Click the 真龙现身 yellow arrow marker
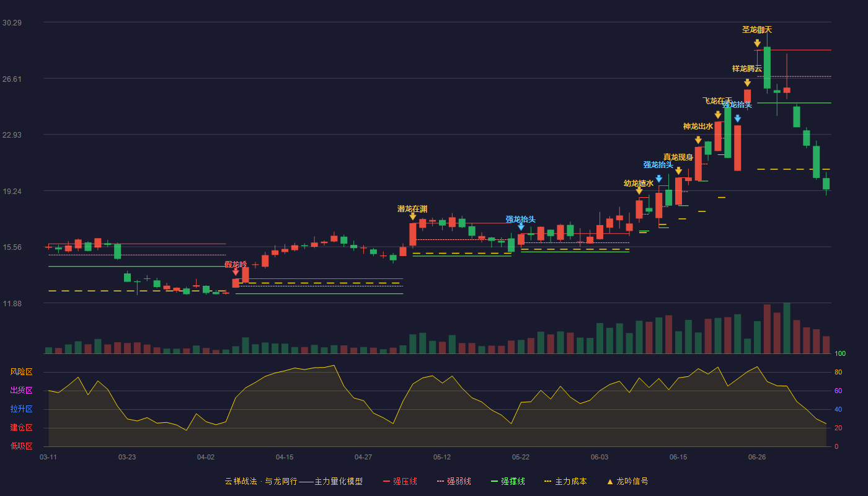The image size is (868, 496). click(x=678, y=170)
